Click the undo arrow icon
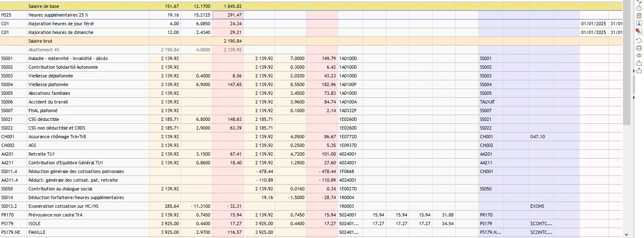The image size is (644, 238). pos(639,41)
